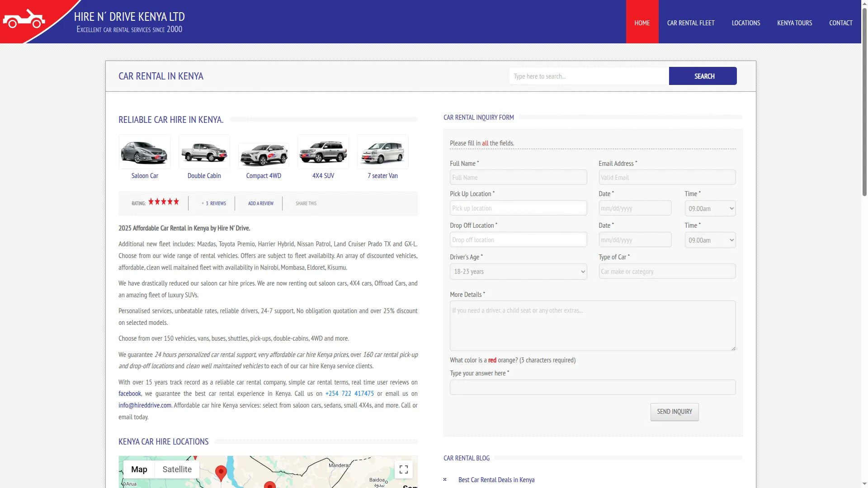Click the Saloon Car text link
The height and width of the screenshot is (488, 868).
(x=145, y=176)
